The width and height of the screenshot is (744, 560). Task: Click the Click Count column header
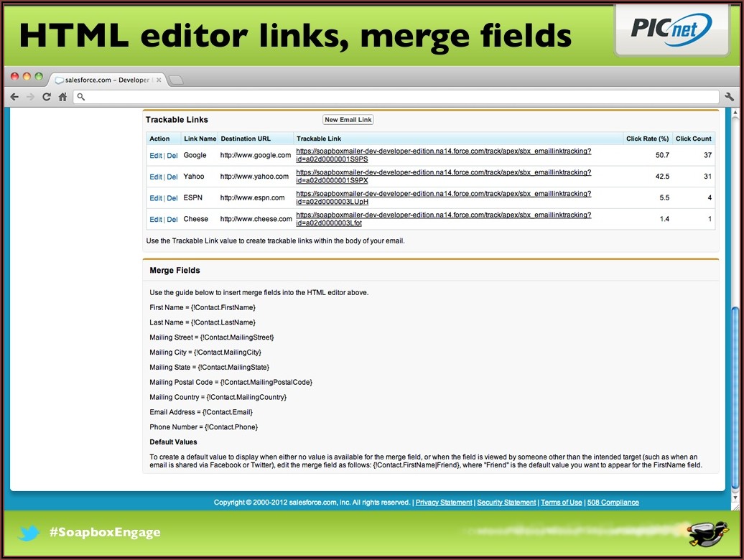(693, 139)
